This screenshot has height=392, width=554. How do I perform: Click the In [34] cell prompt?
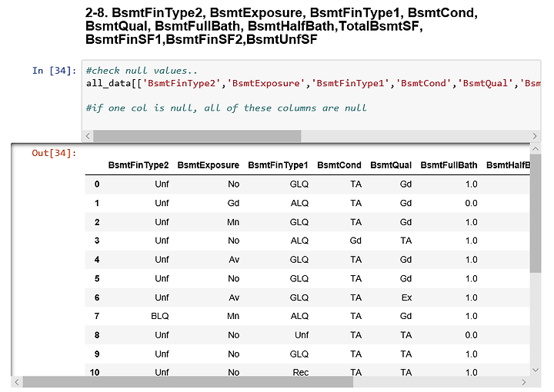54,71
